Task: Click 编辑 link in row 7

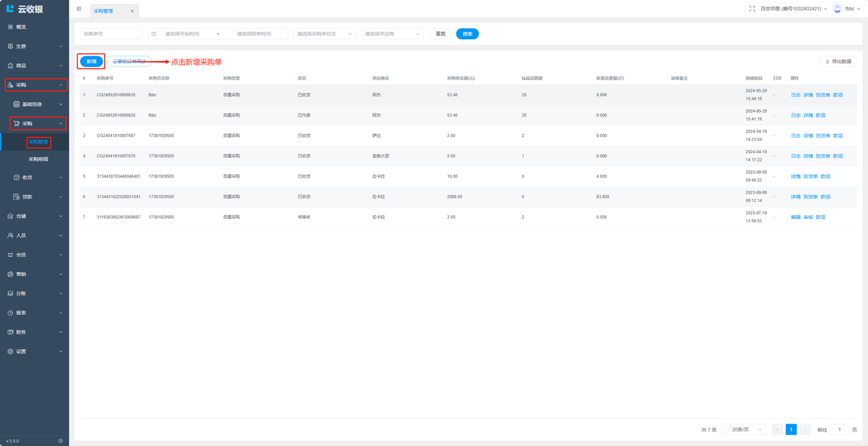Action: 795,218
